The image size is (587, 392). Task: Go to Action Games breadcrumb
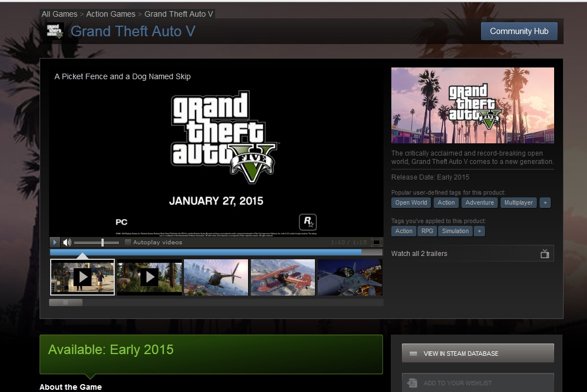(x=111, y=14)
